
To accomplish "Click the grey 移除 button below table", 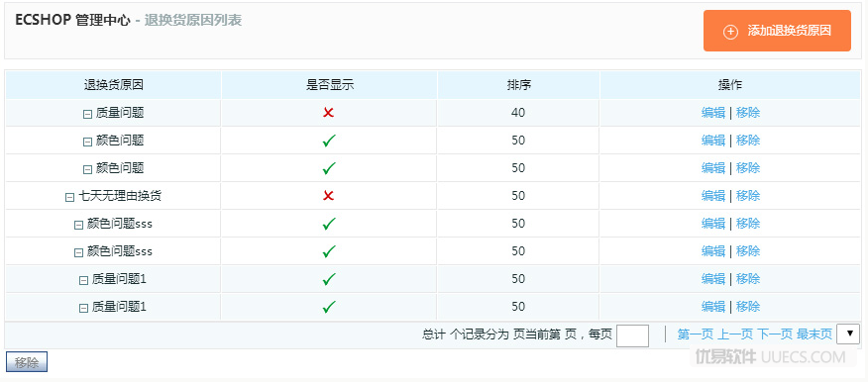I will [x=27, y=362].
